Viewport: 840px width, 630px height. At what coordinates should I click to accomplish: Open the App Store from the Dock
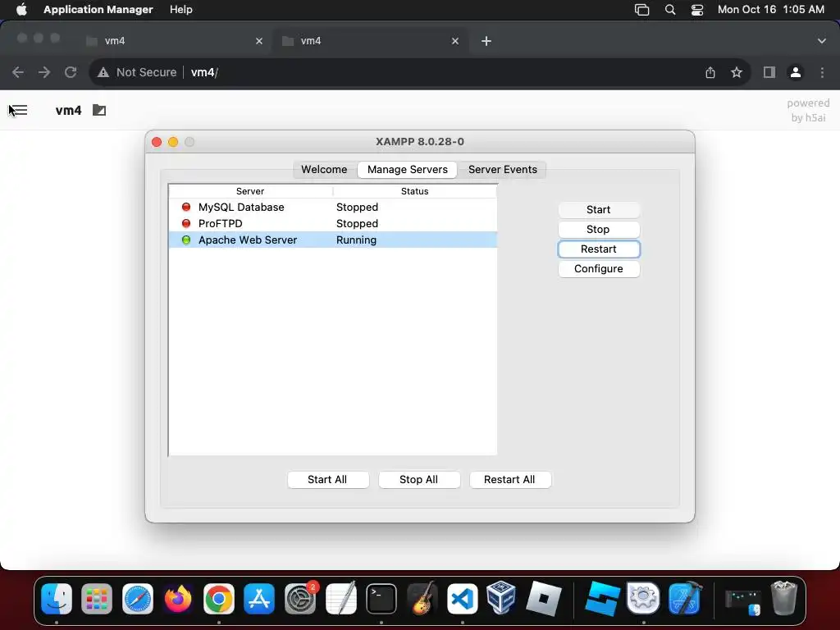259,598
